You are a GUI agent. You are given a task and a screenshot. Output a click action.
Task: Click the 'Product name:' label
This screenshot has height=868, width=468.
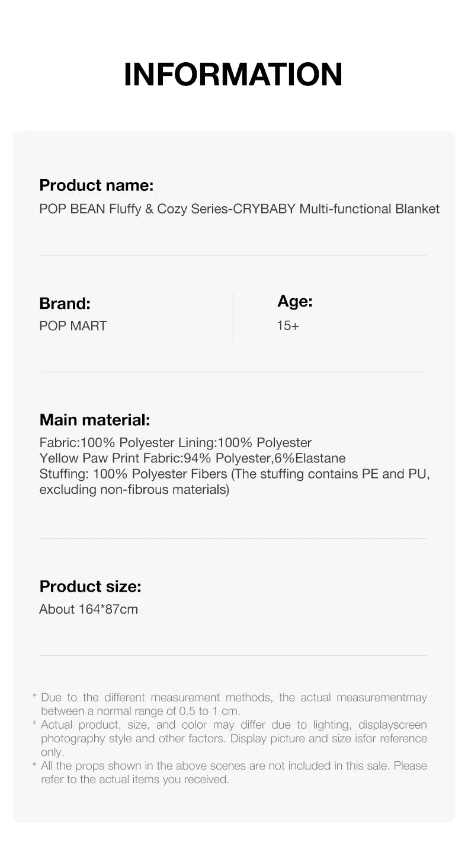96,186
